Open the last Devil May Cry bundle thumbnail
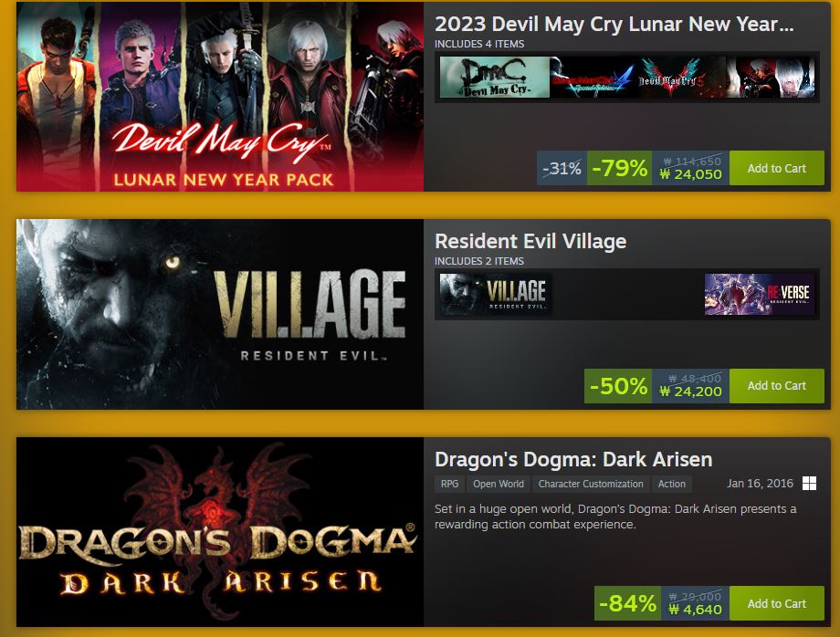The image size is (840, 637). [x=771, y=78]
